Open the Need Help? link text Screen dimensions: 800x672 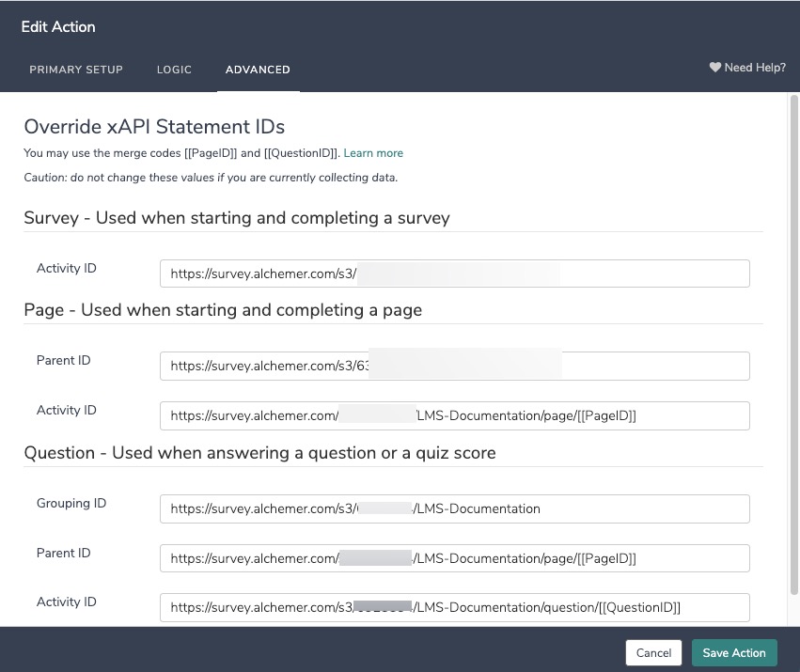click(x=755, y=68)
